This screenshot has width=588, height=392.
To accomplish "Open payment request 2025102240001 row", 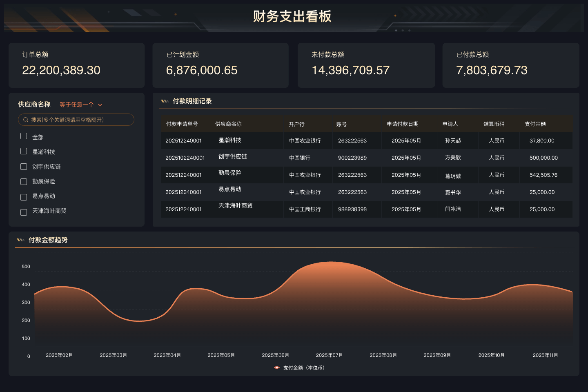I will pyautogui.click(x=185, y=158).
